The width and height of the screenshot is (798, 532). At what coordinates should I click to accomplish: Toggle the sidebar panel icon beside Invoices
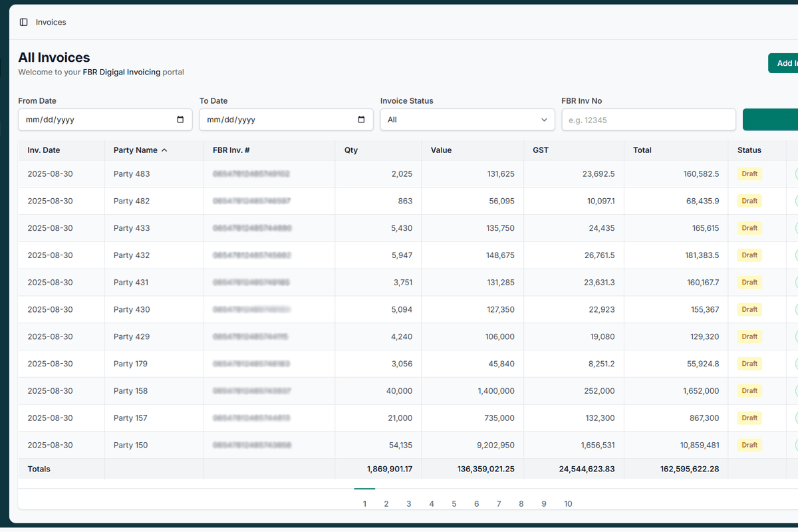(x=25, y=21)
